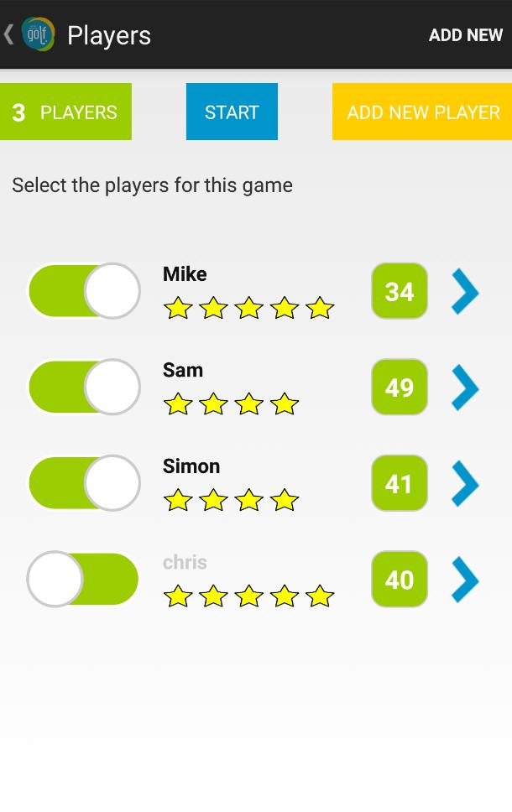This screenshot has width=512, height=812.
Task: Open the 3 PLAYERS green tab
Action: 65,112
